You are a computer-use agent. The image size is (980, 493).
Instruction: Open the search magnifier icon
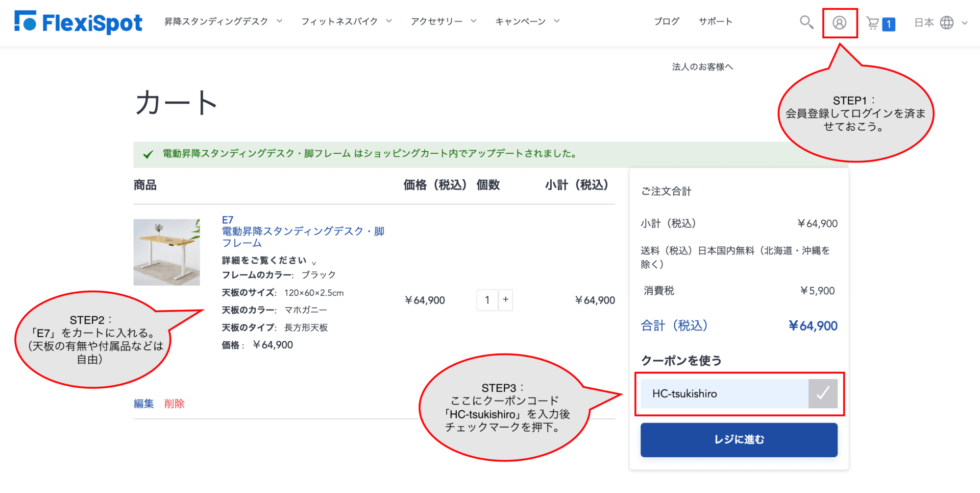click(806, 22)
